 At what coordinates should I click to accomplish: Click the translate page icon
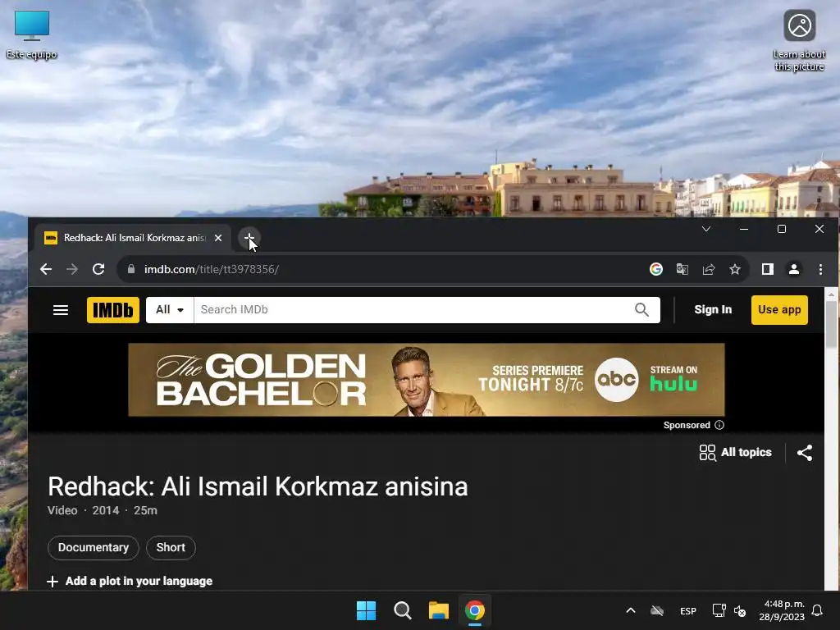tap(682, 269)
